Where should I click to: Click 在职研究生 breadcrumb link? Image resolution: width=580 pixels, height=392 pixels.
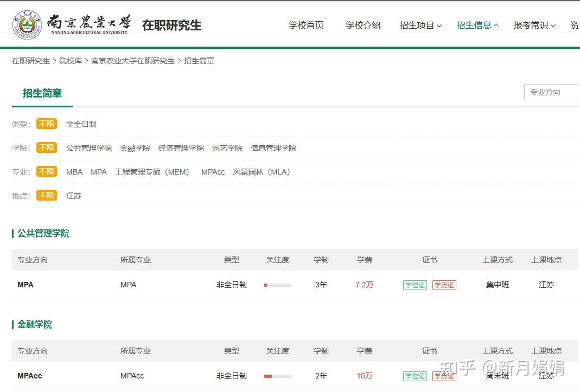(x=31, y=61)
